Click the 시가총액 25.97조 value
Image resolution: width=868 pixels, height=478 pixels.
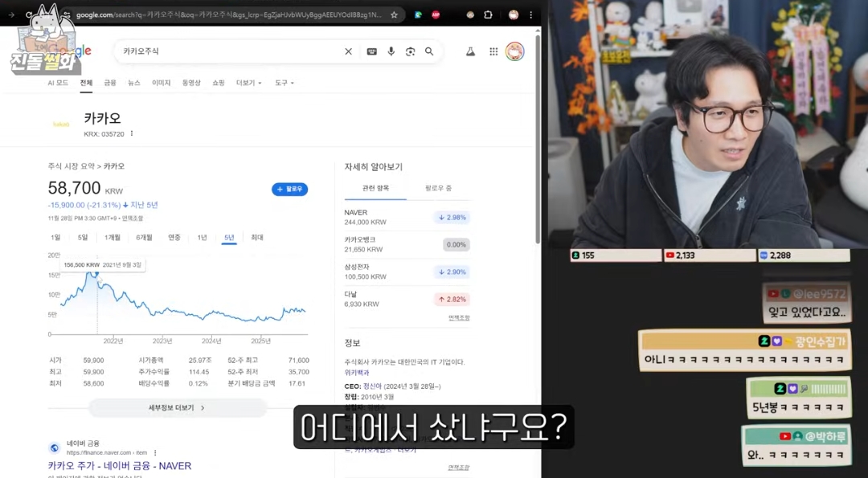pyautogui.click(x=199, y=360)
